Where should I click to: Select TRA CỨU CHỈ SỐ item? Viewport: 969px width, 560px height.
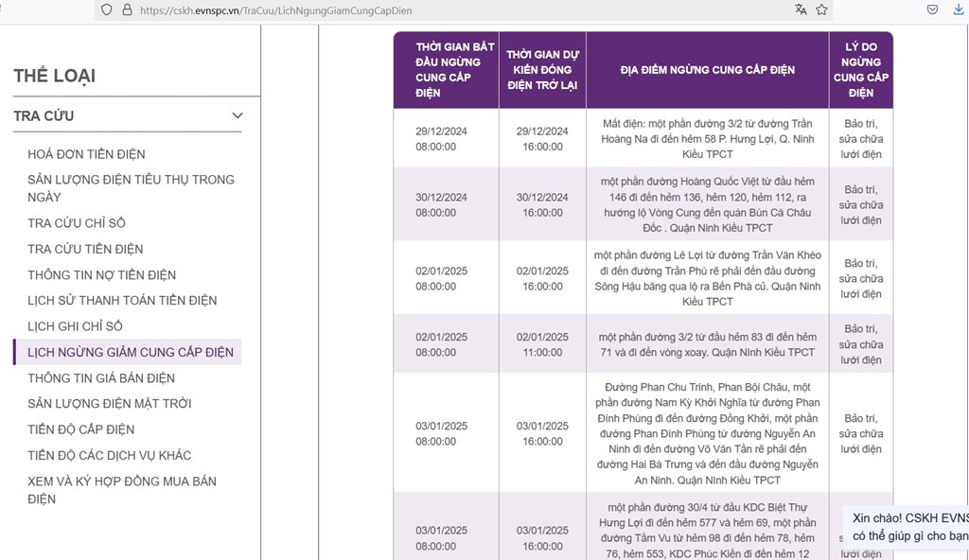point(77,223)
